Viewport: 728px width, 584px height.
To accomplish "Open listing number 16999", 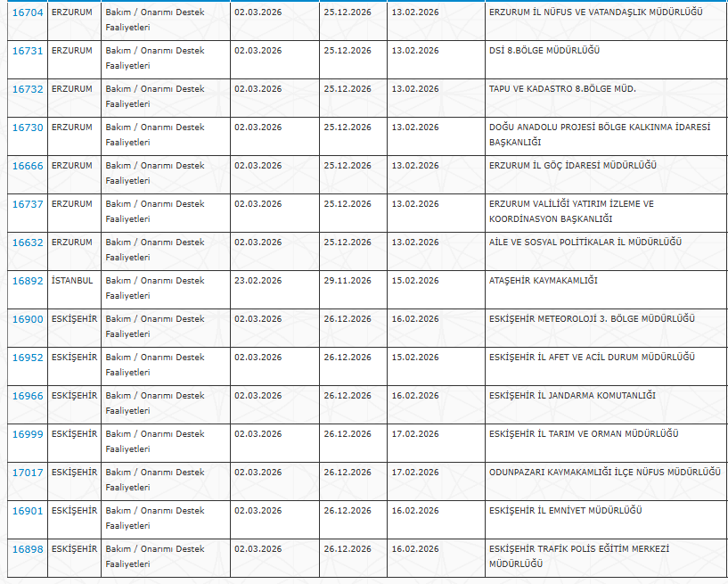I will 27,434.
